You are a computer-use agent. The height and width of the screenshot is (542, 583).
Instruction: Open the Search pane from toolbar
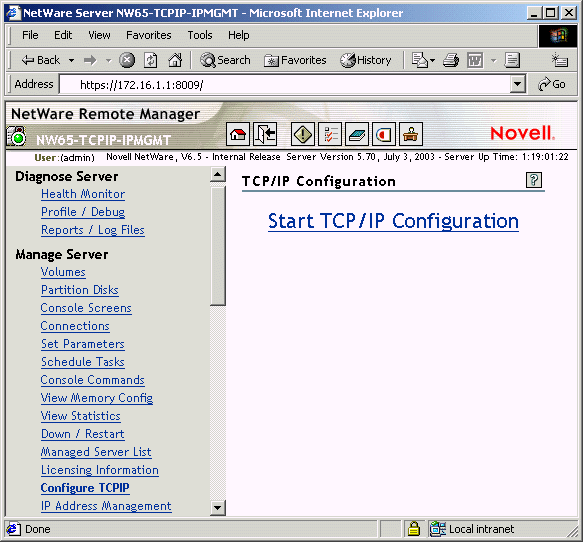pyautogui.click(x=225, y=60)
